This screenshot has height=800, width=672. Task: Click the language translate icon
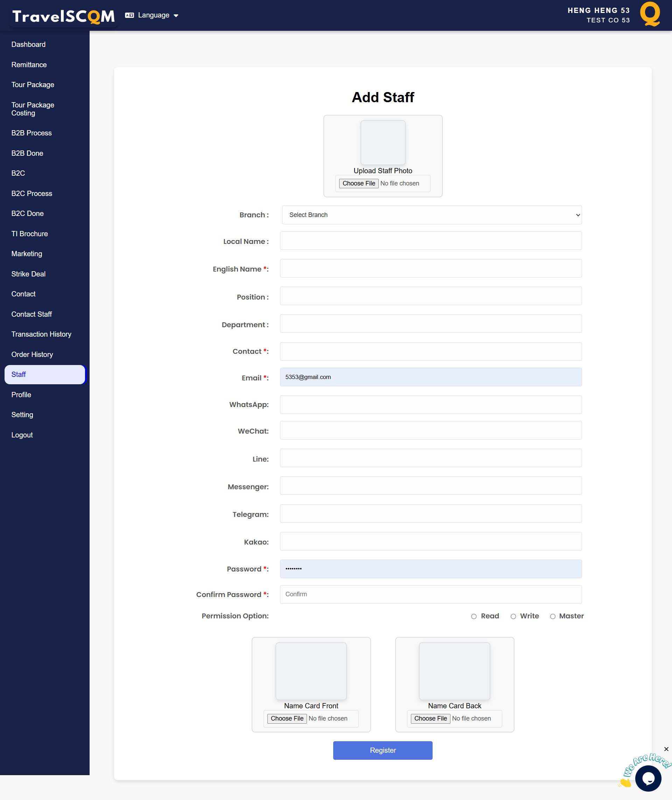coord(129,15)
